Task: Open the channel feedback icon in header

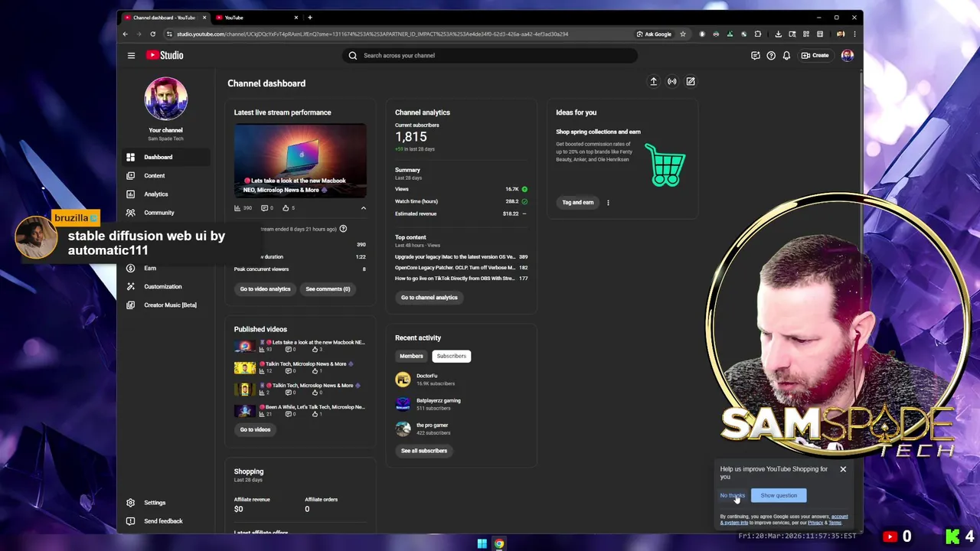Action: point(756,55)
